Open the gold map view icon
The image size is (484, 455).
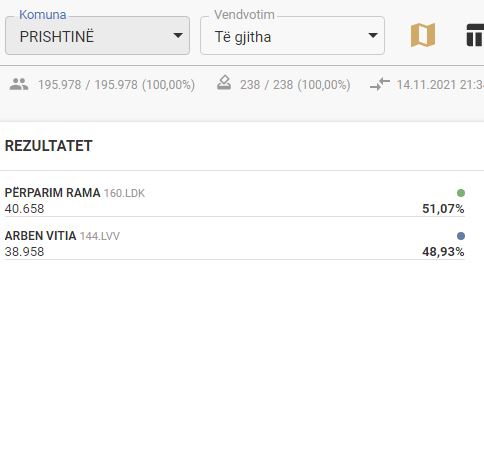click(x=423, y=35)
